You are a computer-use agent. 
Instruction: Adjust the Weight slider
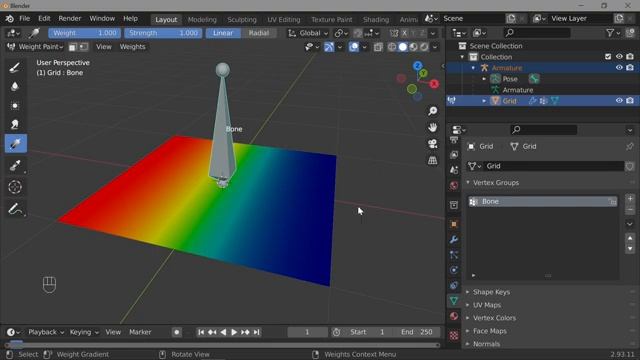coord(84,33)
